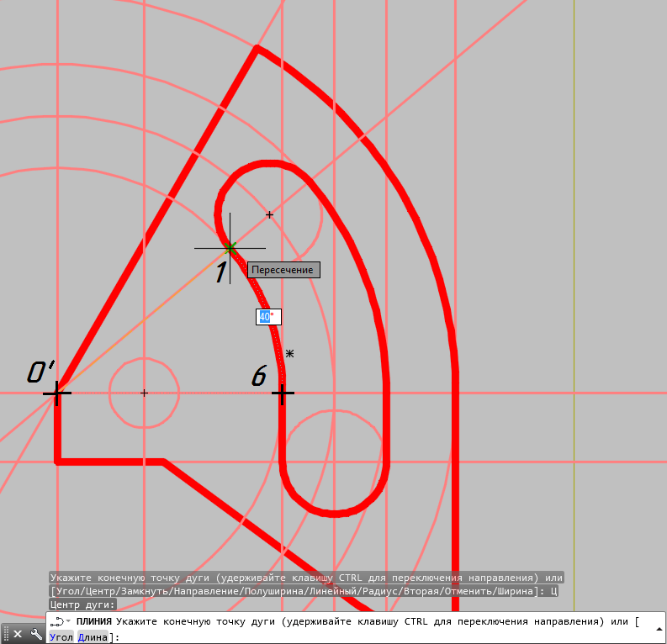The width and height of the screenshot is (667, 644).
Task: Click the "Пересечение" snap tooltip
Action: point(283,270)
